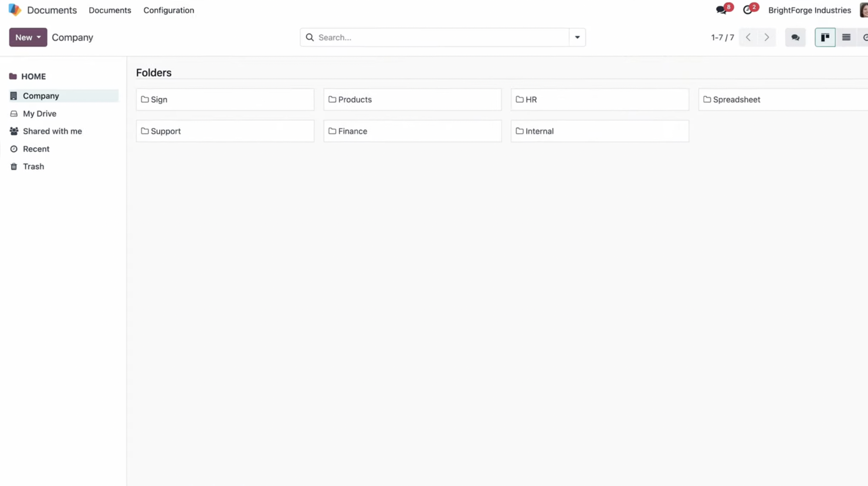Open the Configuration menu
This screenshot has height=486, width=868.
pyautogui.click(x=168, y=10)
